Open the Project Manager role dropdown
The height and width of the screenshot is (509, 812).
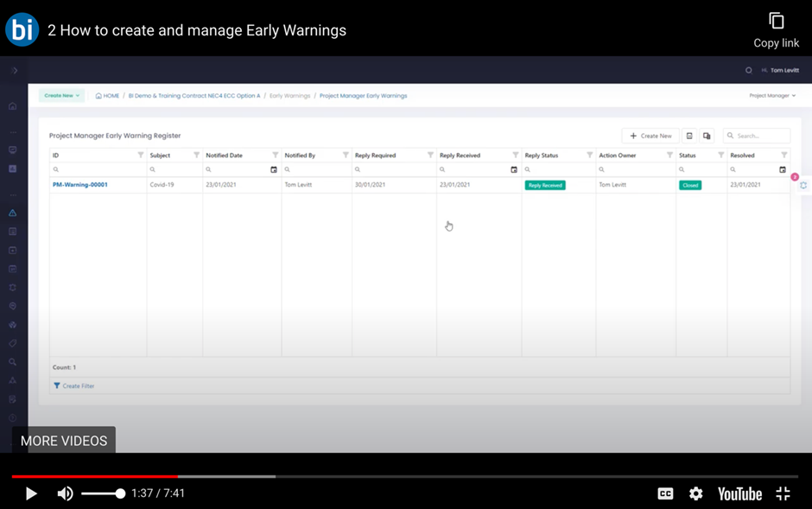click(772, 95)
